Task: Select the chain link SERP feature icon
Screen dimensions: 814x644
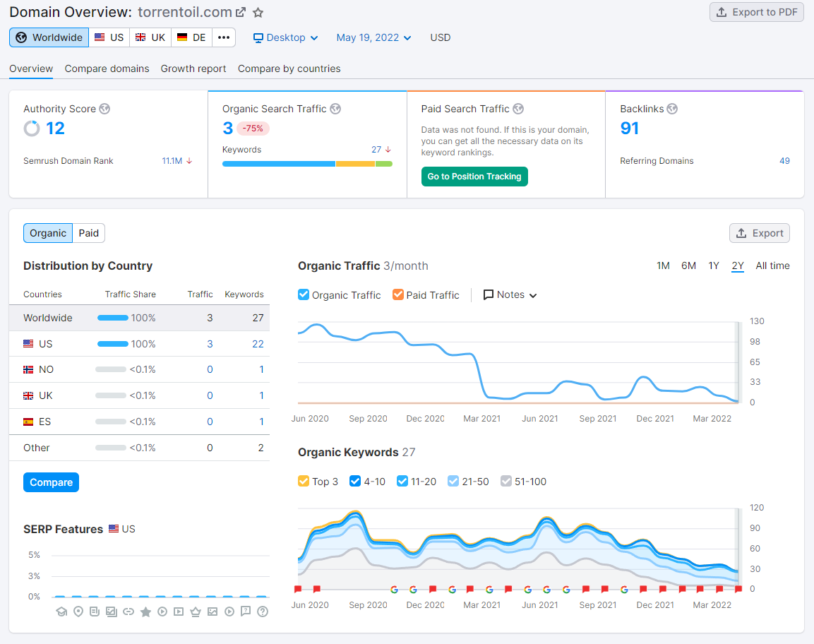Action: (x=128, y=612)
